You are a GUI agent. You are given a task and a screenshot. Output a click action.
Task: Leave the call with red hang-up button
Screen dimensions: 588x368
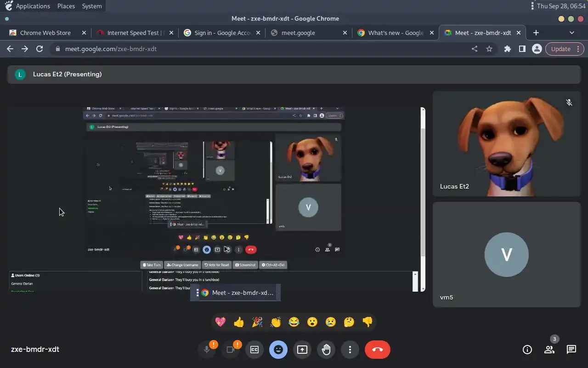[x=378, y=350]
